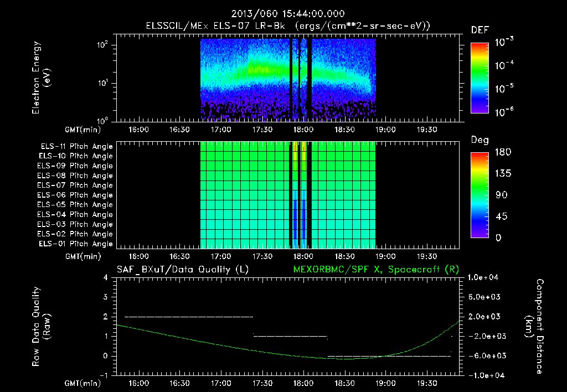The height and width of the screenshot is (392, 567).
Task: Select the ELS-10 Pitch Angle row label
Action: (76, 156)
